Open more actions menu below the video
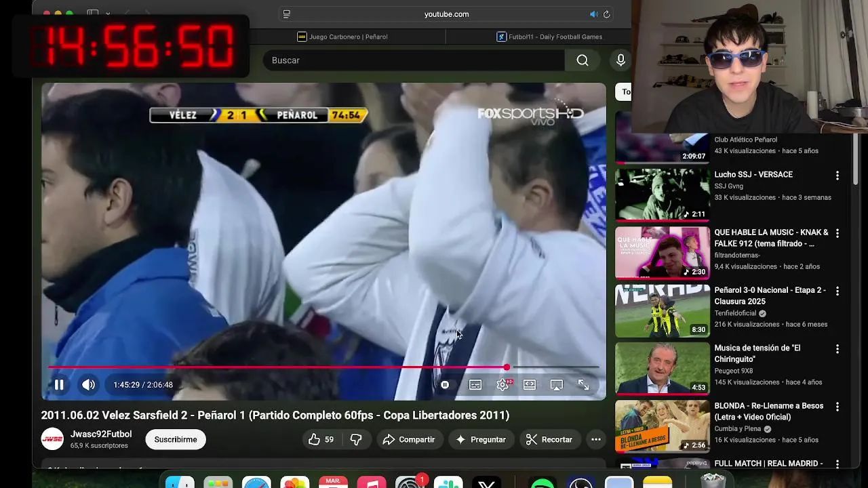868x488 pixels. 596,439
